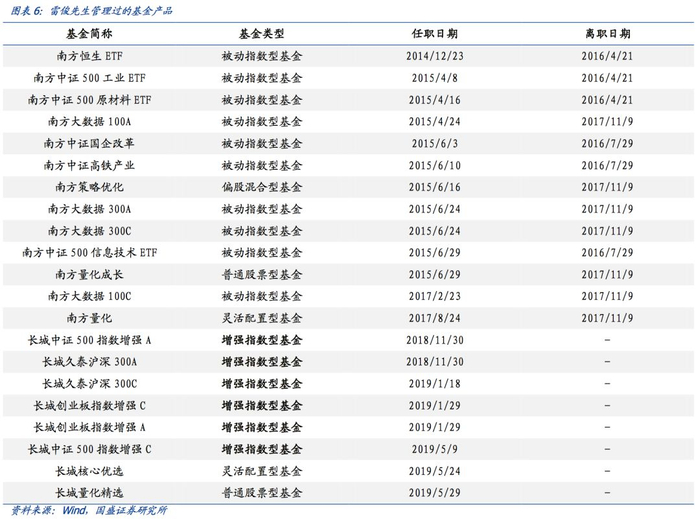The width and height of the screenshot is (700, 521).
Task: Click 灵活配置型基金 type in 南方量化 row
Action: click(x=262, y=318)
